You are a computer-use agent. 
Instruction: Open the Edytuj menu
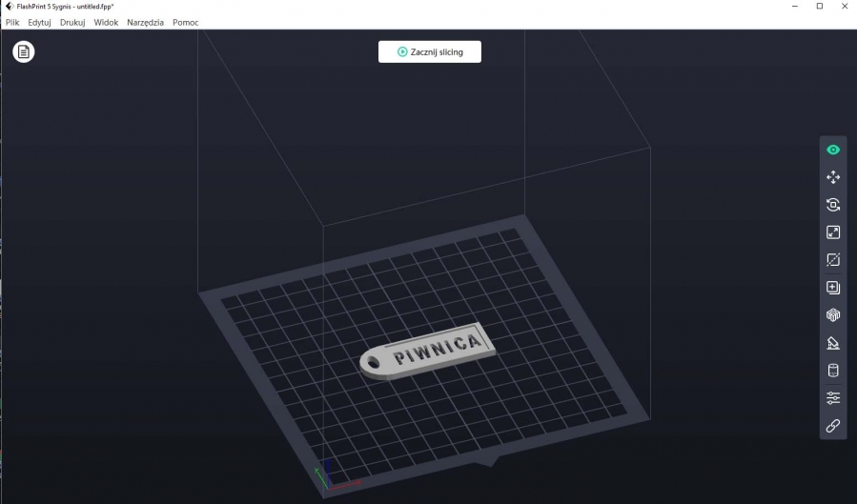pos(39,22)
